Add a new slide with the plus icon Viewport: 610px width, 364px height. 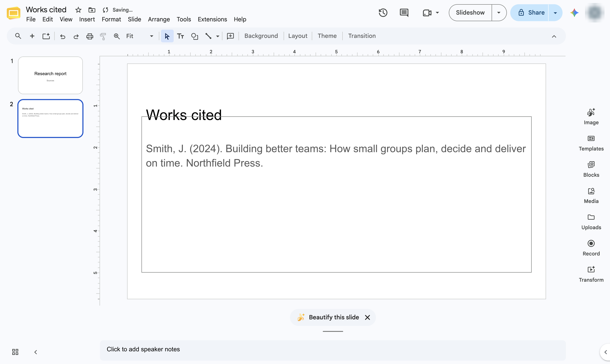click(32, 36)
